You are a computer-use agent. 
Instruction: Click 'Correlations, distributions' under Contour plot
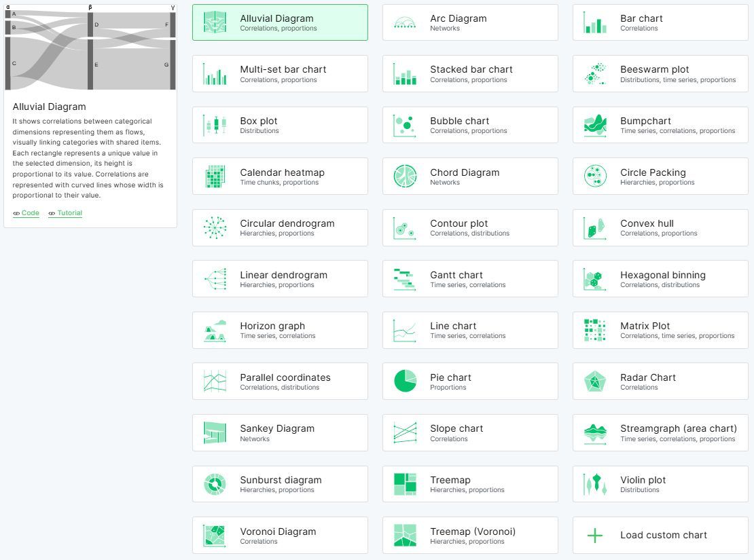tap(470, 233)
